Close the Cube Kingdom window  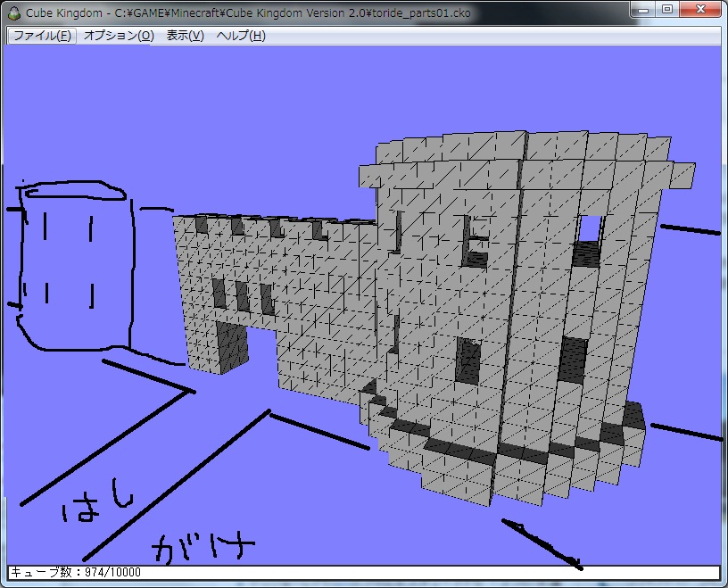[x=699, y=10]
